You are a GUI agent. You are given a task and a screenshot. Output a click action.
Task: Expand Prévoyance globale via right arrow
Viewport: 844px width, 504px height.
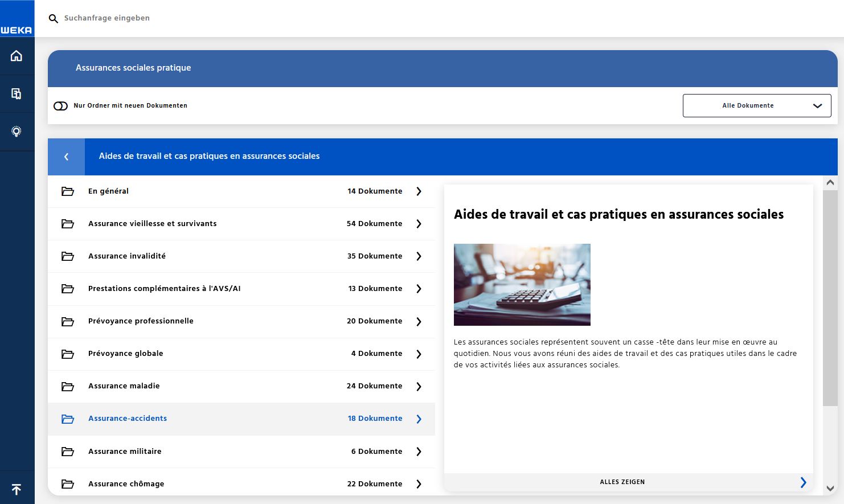[419, 354]
